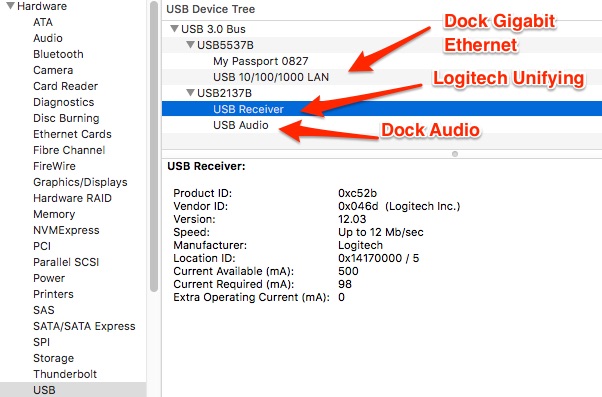Collapse the USB 3.0 Bus tree node
The height and width of the screenshot is (397, 602).
(x=174, y=28)
